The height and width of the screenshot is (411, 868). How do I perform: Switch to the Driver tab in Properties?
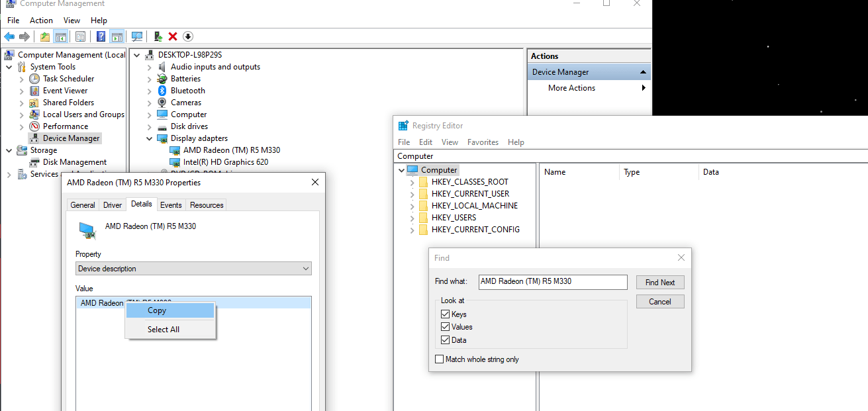[x=113, y=205]
